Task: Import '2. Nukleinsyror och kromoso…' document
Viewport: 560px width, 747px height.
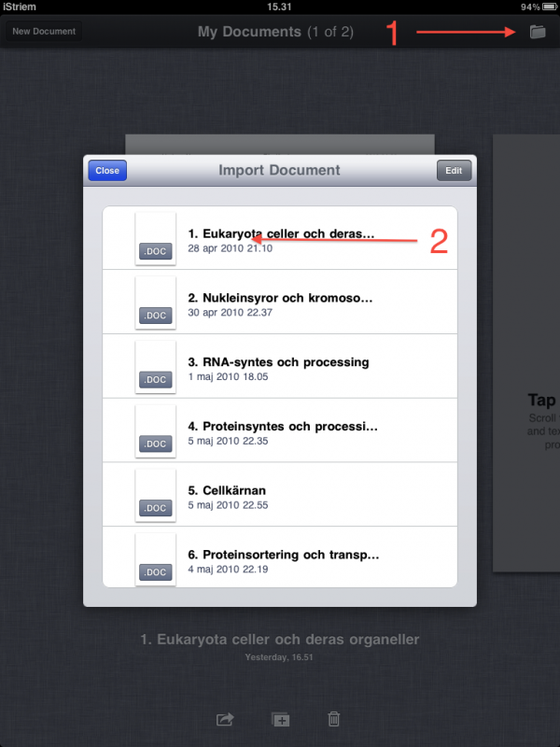Action: point(280,302)
